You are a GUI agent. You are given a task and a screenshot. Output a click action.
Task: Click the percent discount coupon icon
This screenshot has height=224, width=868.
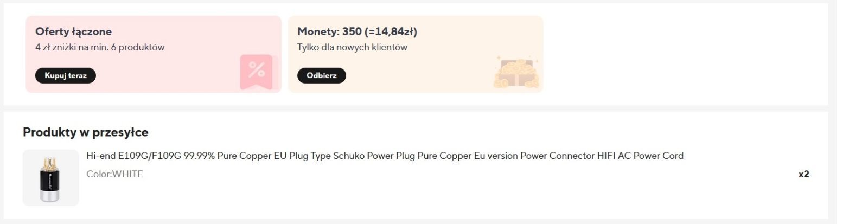(257, 72)
